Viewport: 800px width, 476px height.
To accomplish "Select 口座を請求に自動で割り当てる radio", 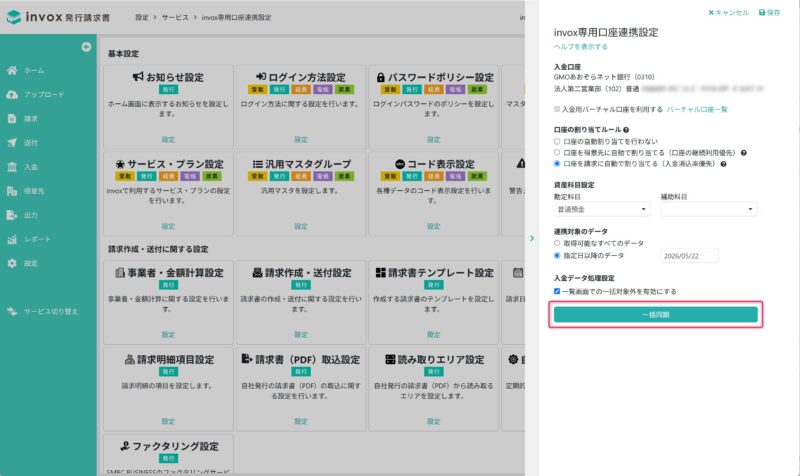I will coord(557,164).
